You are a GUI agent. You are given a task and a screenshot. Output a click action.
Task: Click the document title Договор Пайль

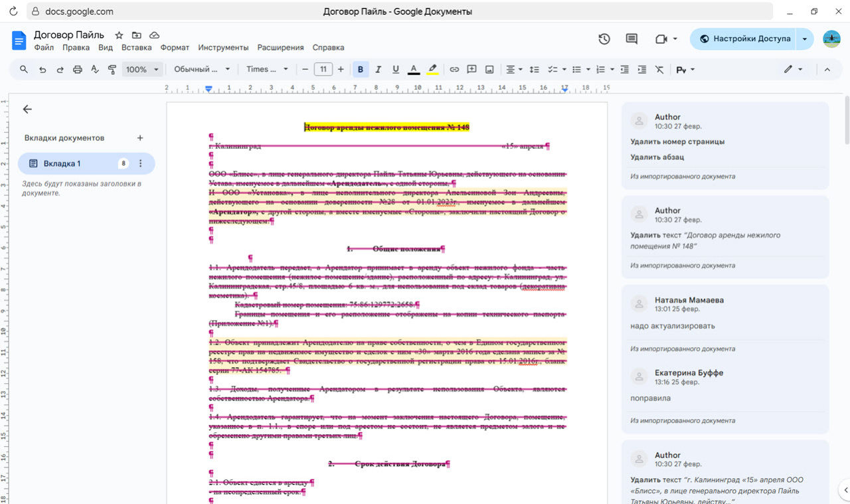tap(69, 35)
